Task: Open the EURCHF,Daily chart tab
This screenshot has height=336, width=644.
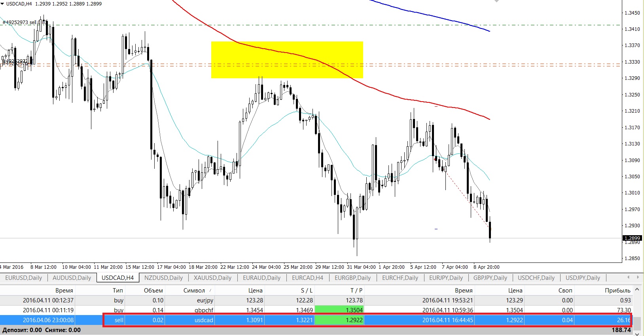Action: click(400, 278)
